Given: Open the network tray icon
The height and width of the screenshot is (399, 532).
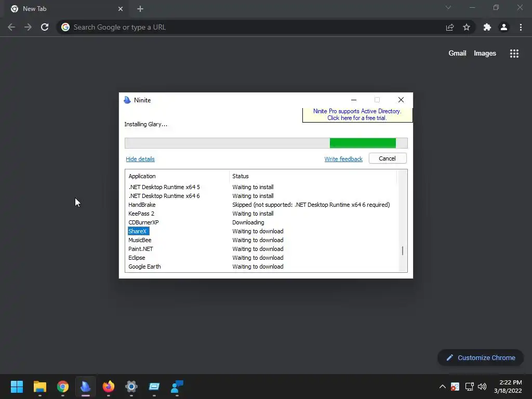Looking at the screenshot, I should (470, 387).
